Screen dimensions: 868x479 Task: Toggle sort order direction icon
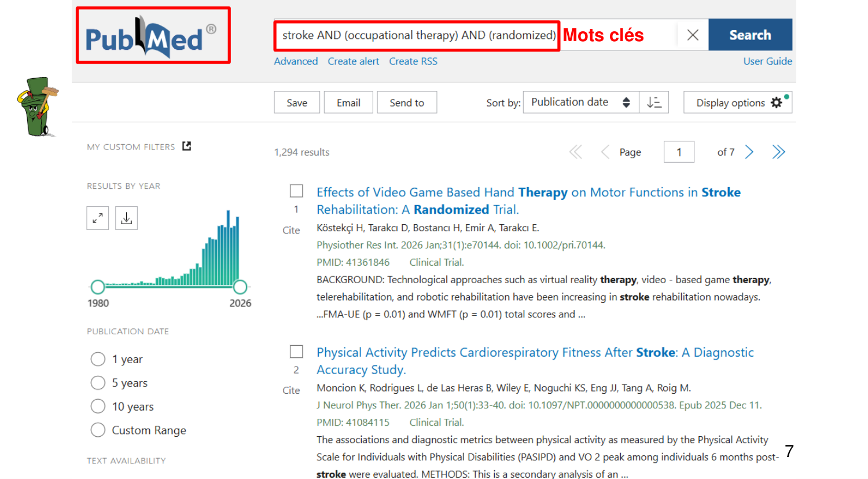654,103
